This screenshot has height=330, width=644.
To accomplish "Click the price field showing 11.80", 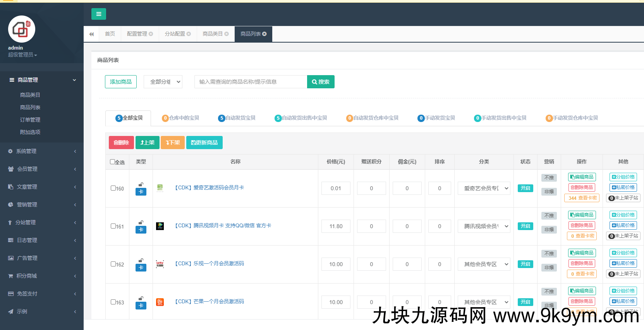I will coord(336,226).
